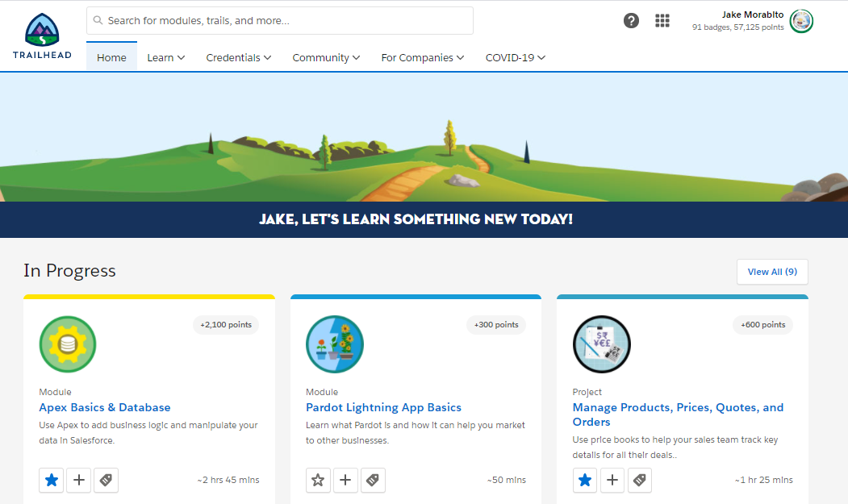Open Manage Products, Prices, Quotes, and Orders link
848x504 pixels.
click(x=679, y=414)
